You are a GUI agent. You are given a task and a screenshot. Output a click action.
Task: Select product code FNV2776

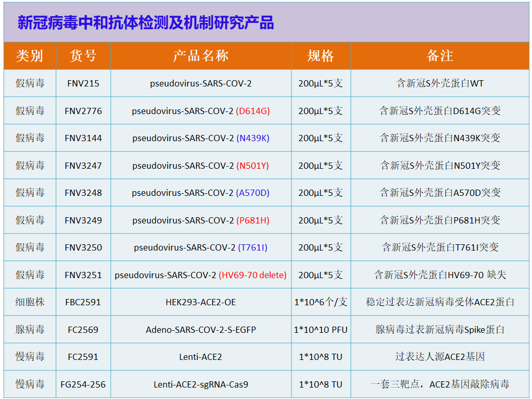[x=83, y=111]
